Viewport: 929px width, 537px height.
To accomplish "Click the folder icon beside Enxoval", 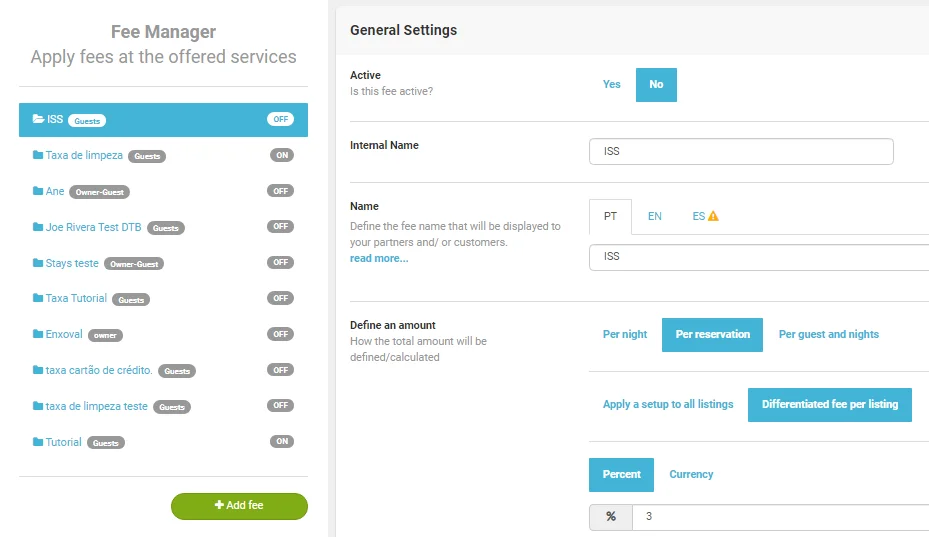I will [x=38, y=334].
